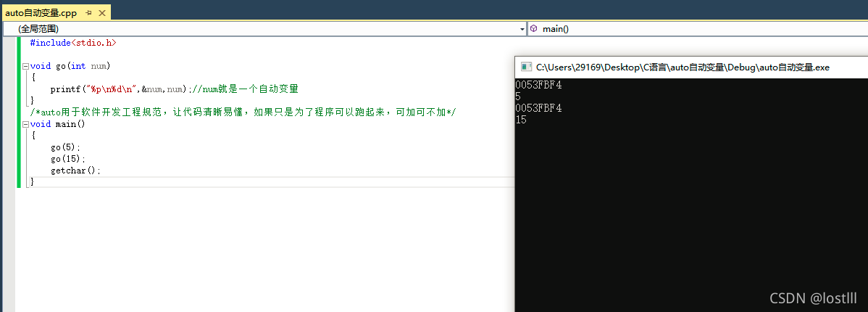
Task: Click the console output line showing 15
Action: pyautogui.click(x=521, y=120)
